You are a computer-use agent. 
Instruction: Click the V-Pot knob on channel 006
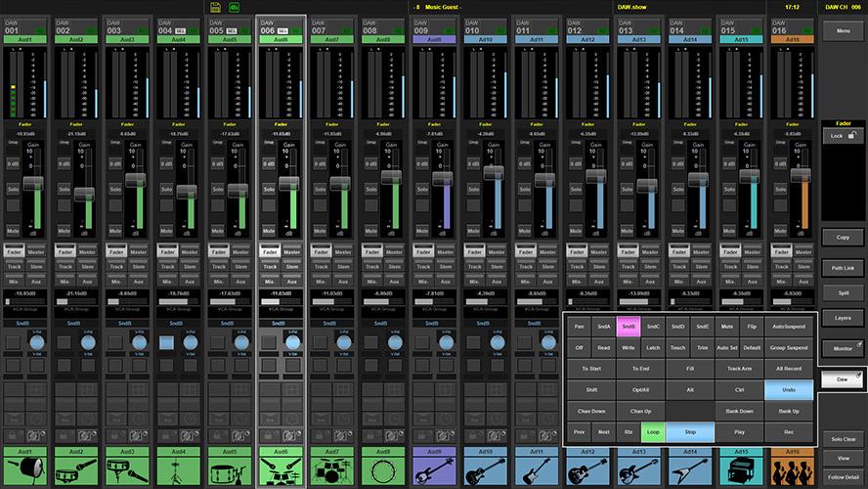292,342
